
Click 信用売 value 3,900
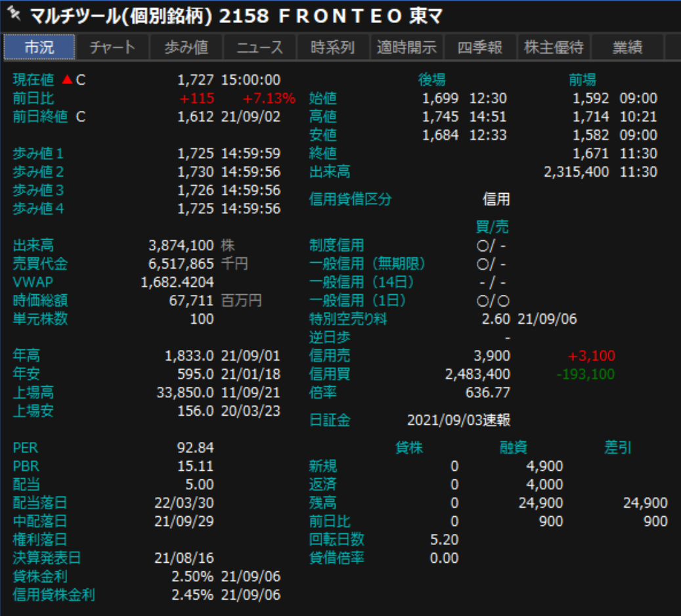coord(492,356)
